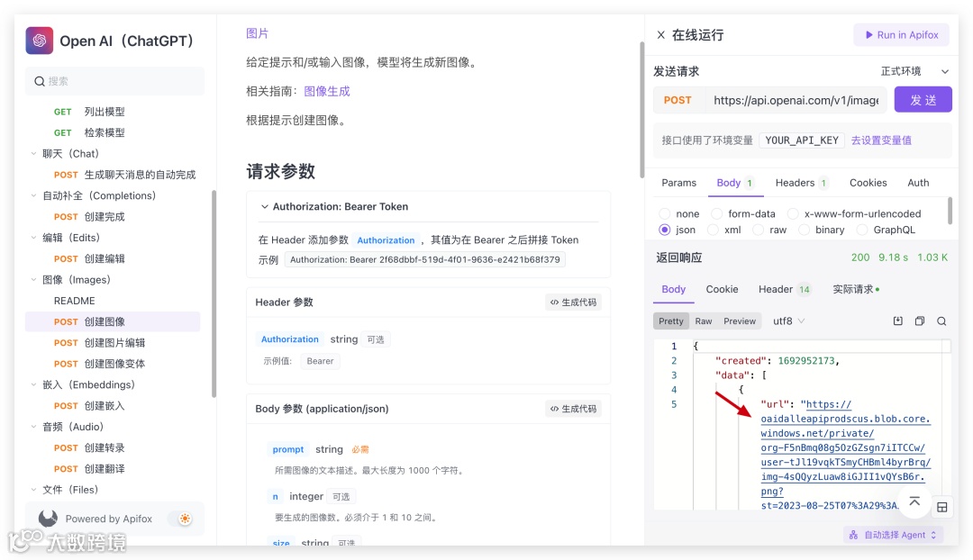Open the 去设置变量值 link

click(881, 140)
